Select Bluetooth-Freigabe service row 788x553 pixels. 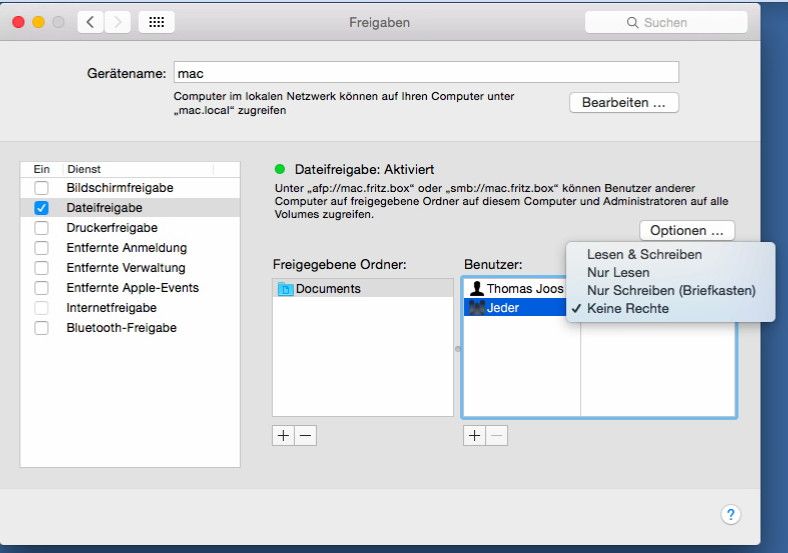130,328
